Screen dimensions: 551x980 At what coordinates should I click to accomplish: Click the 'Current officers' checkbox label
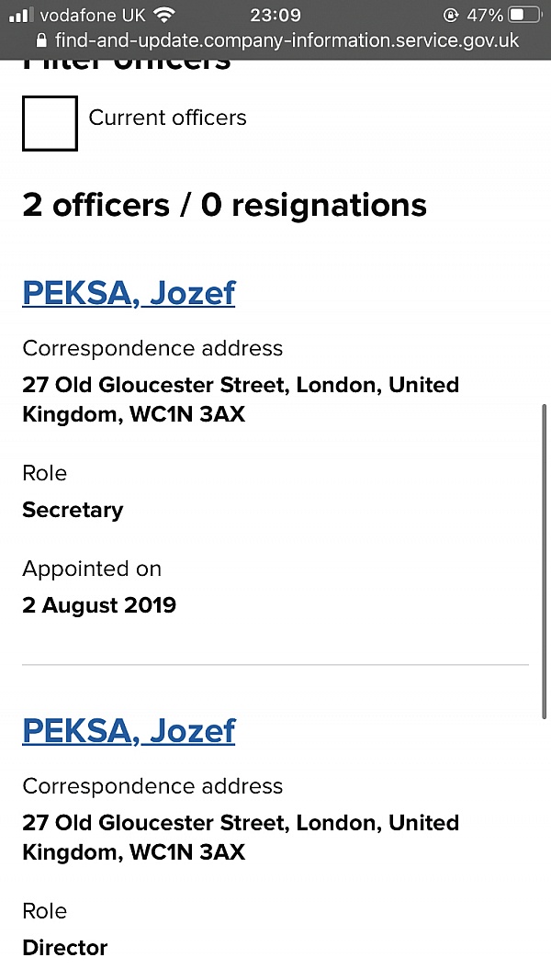(167, 118)
